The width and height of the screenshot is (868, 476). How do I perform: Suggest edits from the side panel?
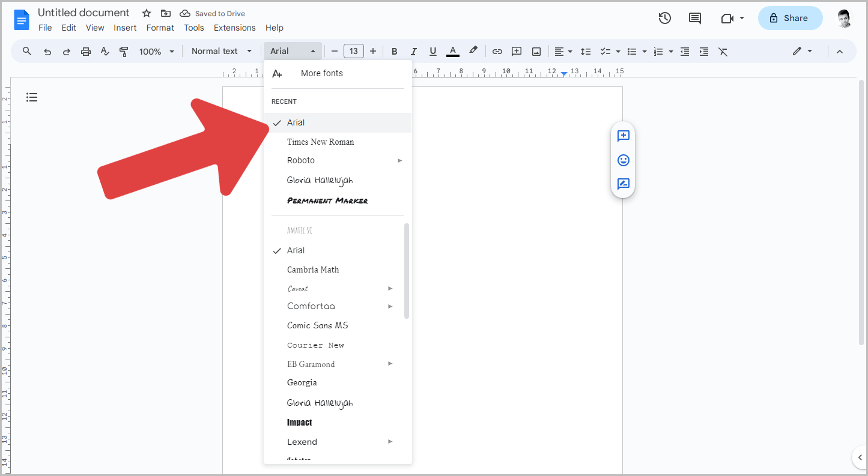(x=623, y=184)
